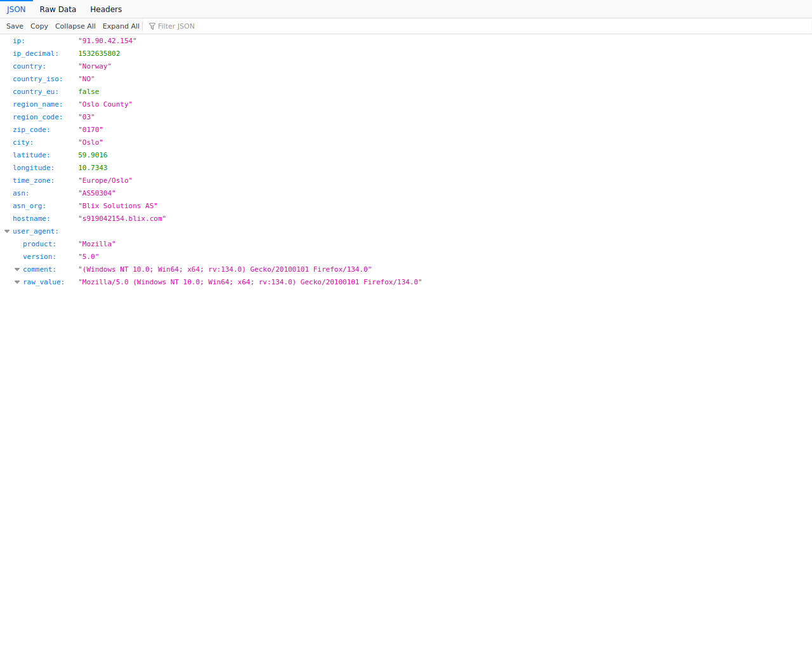Image resolution: width=812 pixels, height=650 pixels.
Task: Select the time_zone key
Action: click(x=34, y=181)
